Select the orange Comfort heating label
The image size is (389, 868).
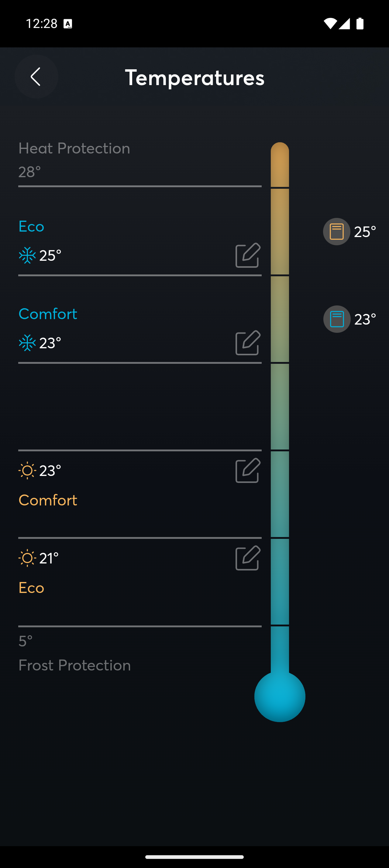[x=48, y=500]
